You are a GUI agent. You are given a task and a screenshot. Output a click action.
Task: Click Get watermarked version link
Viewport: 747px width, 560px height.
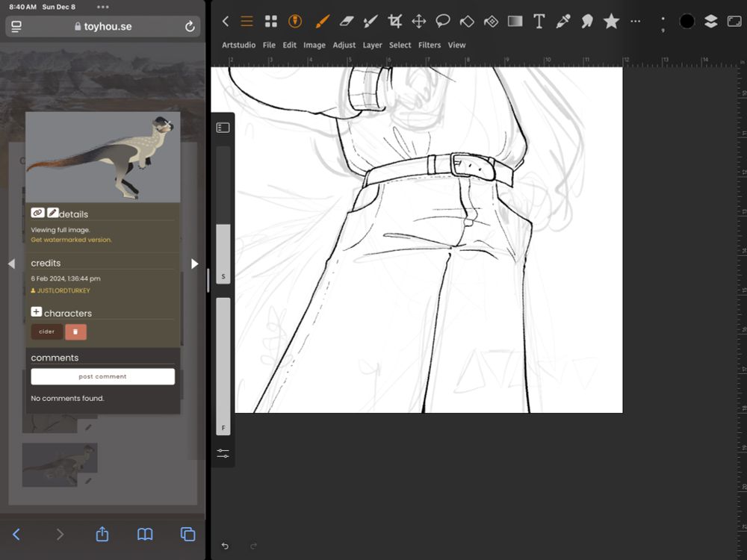pos(72,240)
